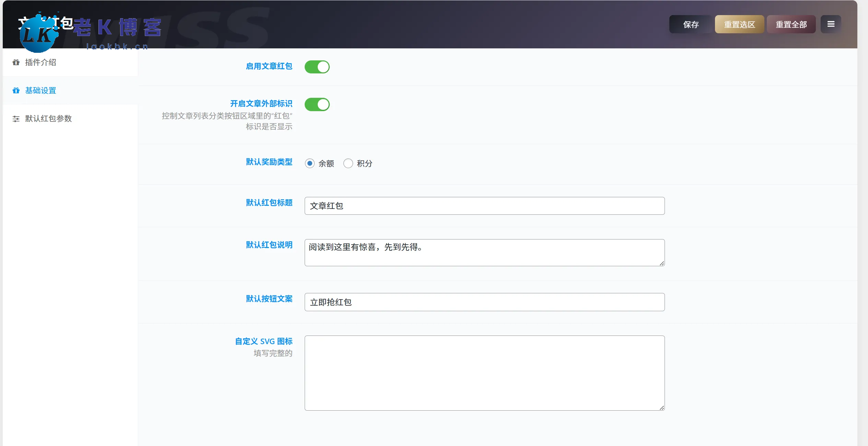Click the 填写完整的 helper text
Screen dimensions: 868x446
273,353
